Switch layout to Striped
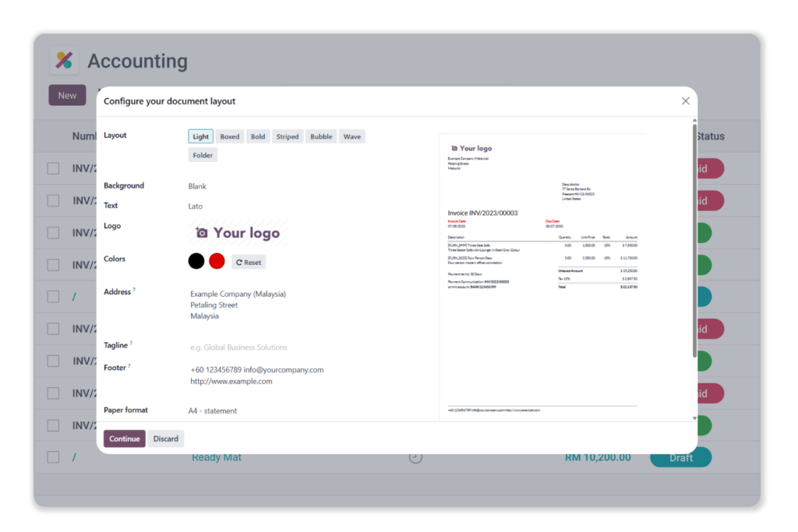The height and width of the screenshot is (532, 798). click(288, 136)
